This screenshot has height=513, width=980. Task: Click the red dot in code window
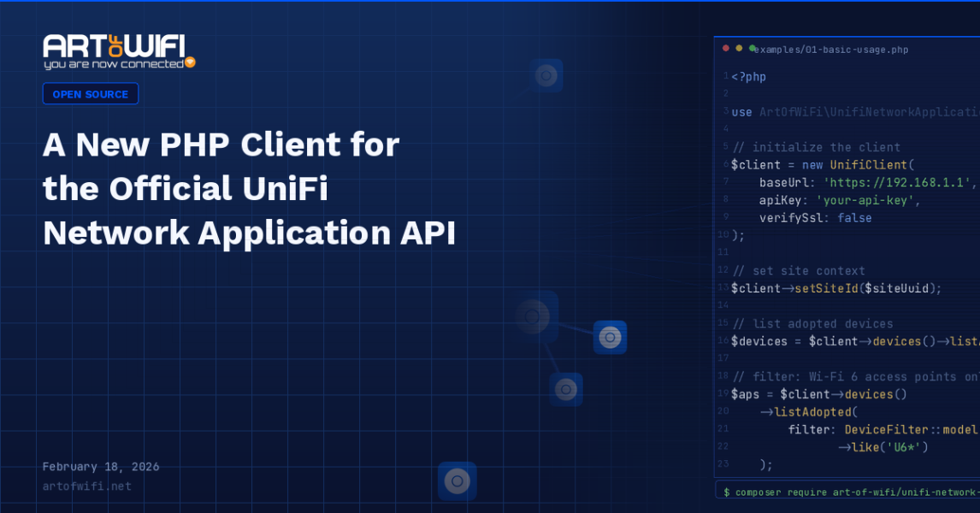726,48
